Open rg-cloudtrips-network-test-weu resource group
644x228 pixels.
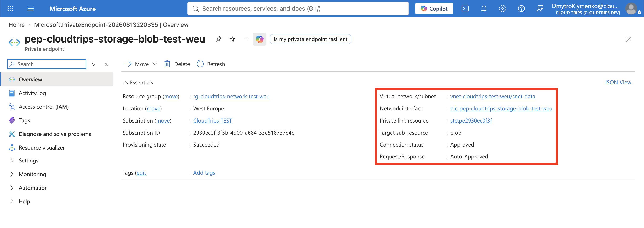point(231,96)
